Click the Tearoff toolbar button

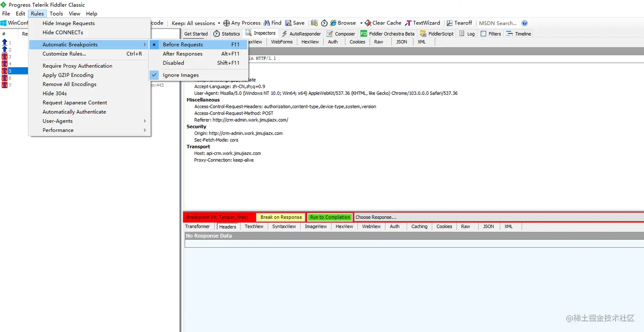pyautogui.click(x=460, y=23)
